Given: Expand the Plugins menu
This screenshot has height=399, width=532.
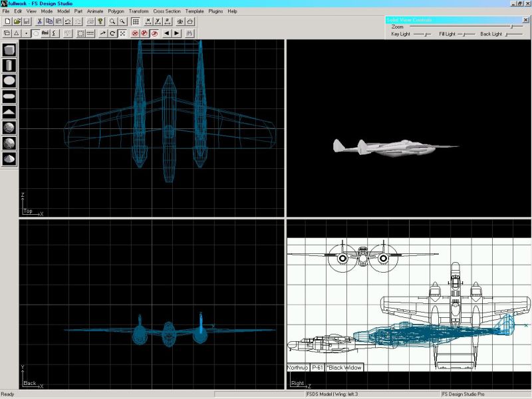Looking at the screenshot, I should click(215, 11).
